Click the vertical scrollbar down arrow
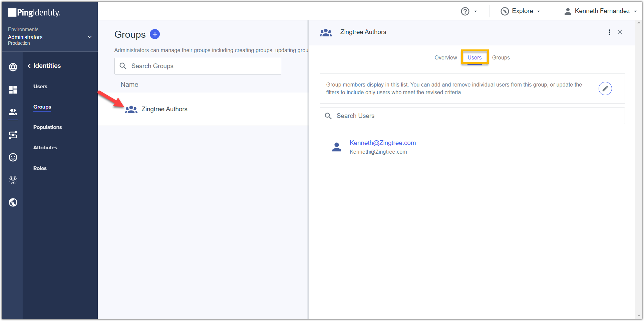This screenshot has width=644, height=321. 639,315
